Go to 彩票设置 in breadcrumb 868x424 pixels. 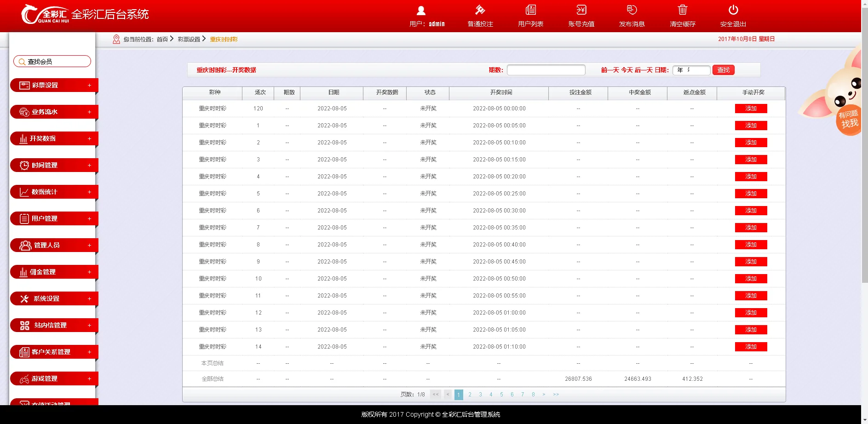tap(189, 40)
